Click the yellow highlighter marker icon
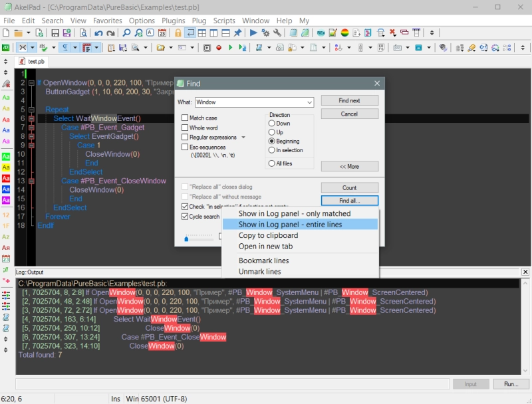This screenshot has width=532, height=404. pyautogui.click(x=471, y=48)
